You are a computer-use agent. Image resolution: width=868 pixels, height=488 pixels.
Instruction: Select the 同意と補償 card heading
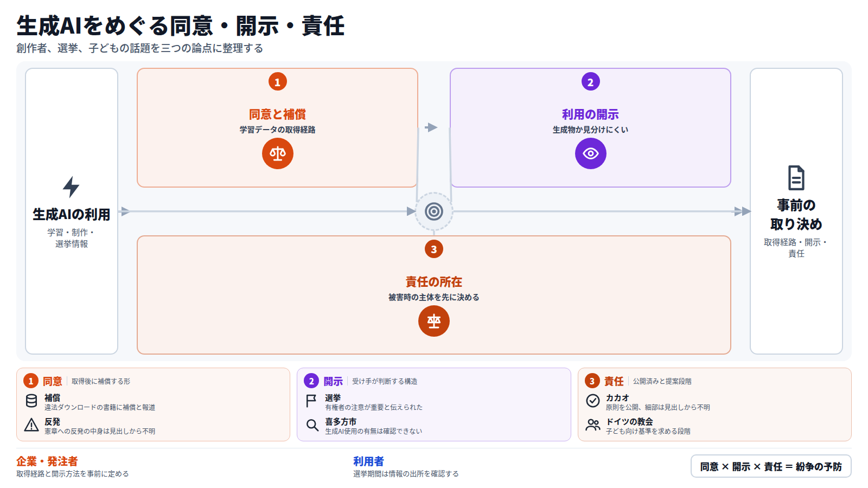278,114
